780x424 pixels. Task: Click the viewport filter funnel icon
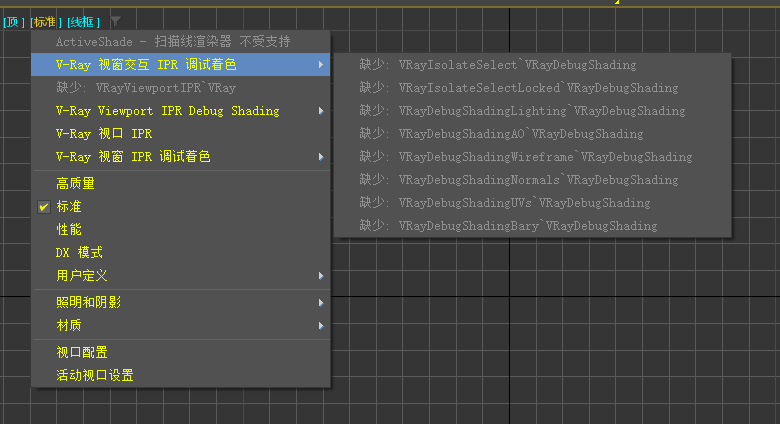[x=115, y=21]
